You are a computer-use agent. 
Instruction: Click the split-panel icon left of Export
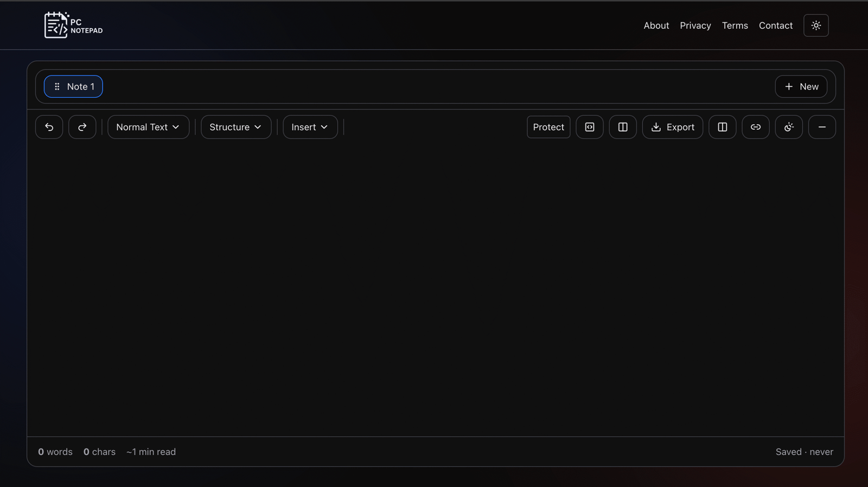click(x=623, y=127)
